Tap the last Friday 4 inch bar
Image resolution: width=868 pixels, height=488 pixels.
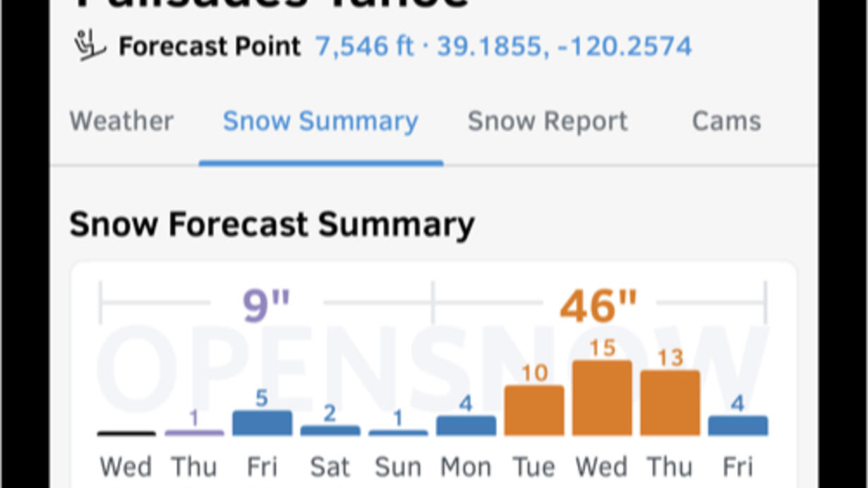click(737, 426)
